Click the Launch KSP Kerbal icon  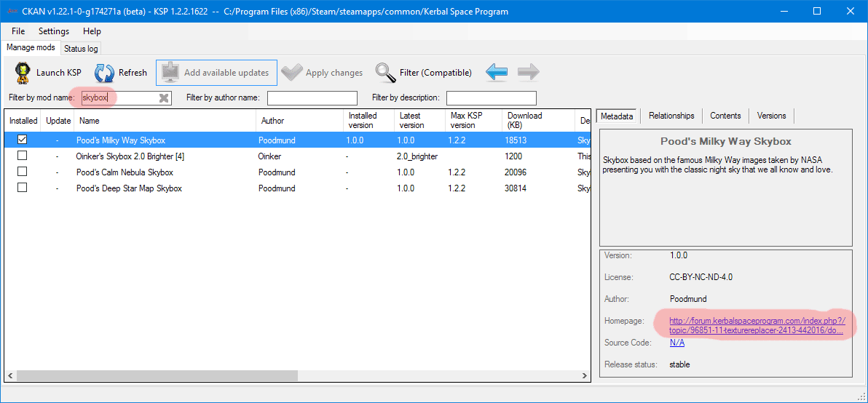click(x=22, y=73)
